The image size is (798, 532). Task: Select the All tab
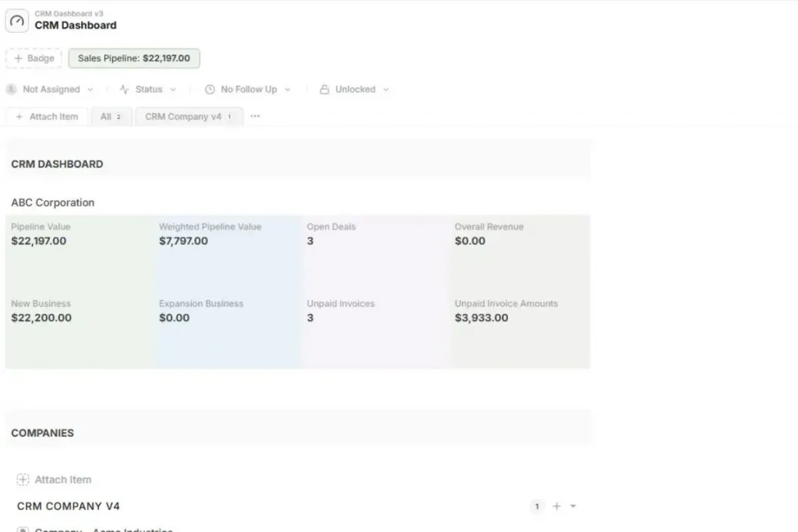click(111, 117)
